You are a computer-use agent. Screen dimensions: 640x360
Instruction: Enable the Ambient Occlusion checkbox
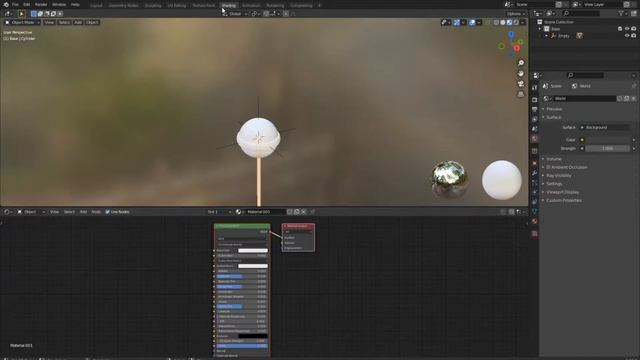point(548,167)
